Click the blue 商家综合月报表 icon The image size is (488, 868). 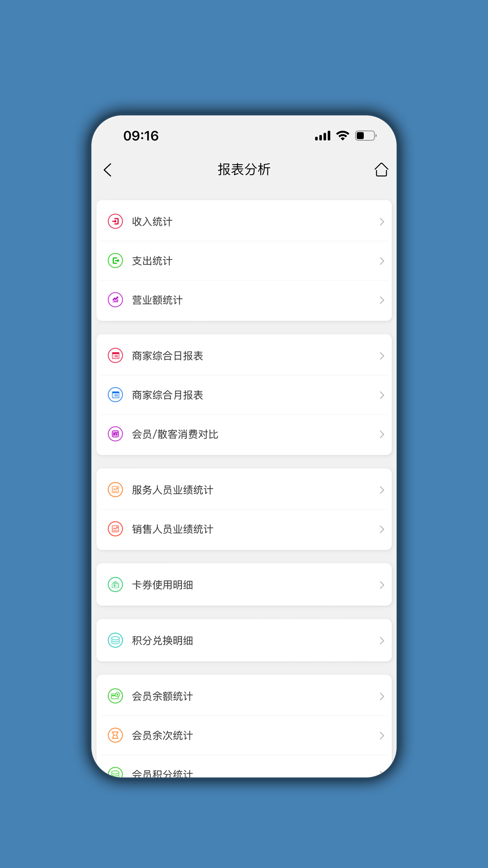click(x=115, y=395)
